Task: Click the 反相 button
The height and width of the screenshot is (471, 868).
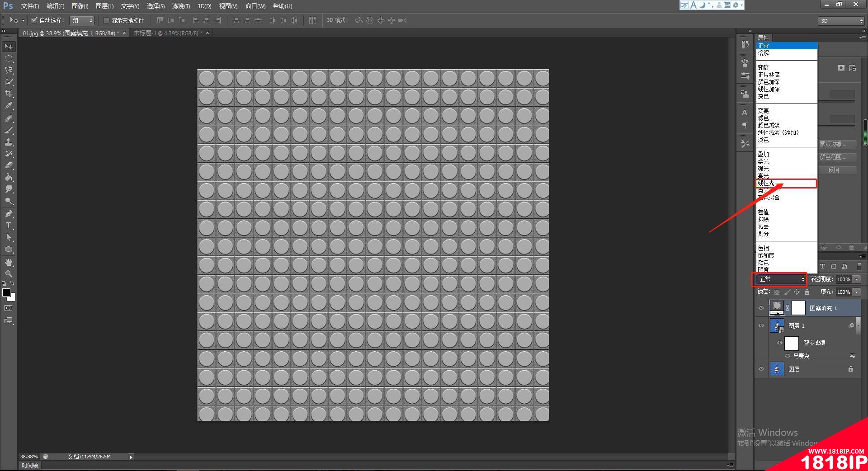Action: (x=834, y=170)
